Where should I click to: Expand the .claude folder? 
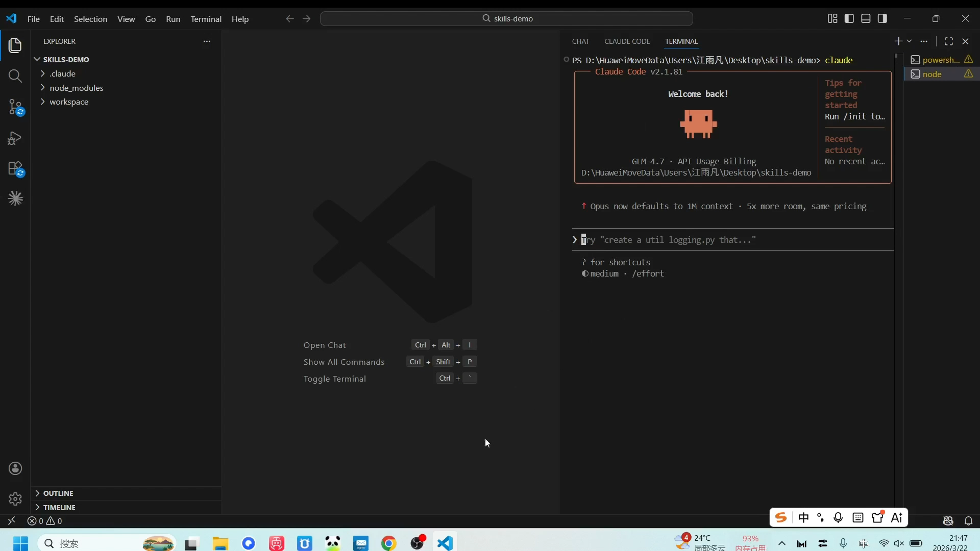click(x=62, y=73)
